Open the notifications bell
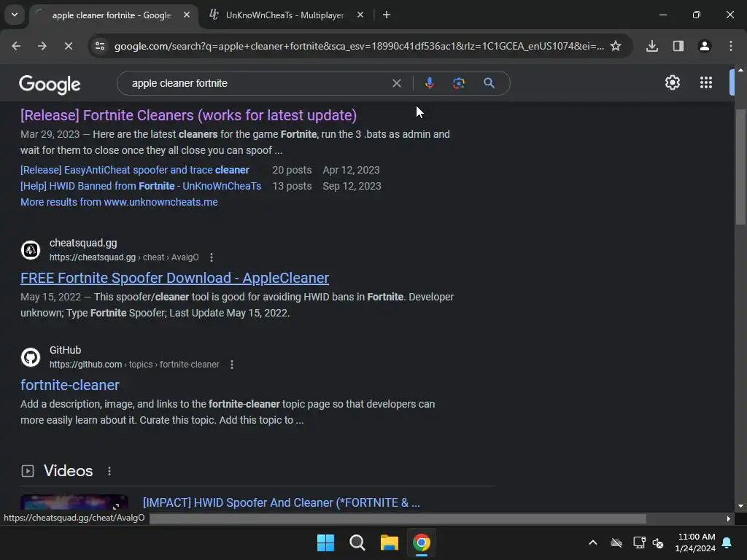 click(727, 542)
